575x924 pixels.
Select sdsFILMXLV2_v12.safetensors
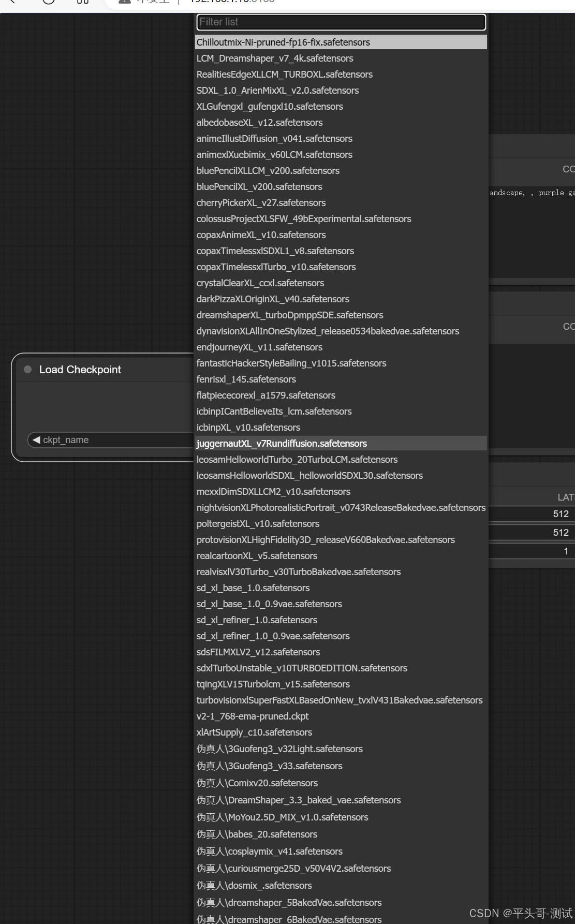(341, 652)
